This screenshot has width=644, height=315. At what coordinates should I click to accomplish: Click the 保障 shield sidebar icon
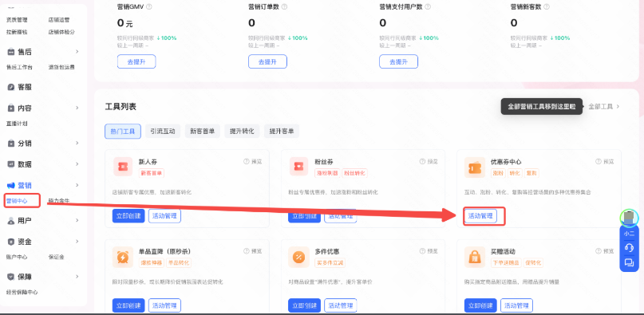tap(11, 277)
